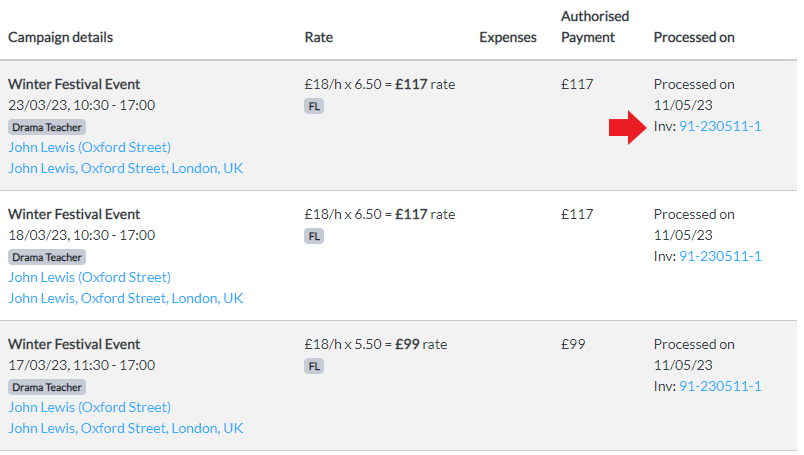Open invoice 91-230511-1 in first row
The image size is (804, 455).
[x=720, y=126]
